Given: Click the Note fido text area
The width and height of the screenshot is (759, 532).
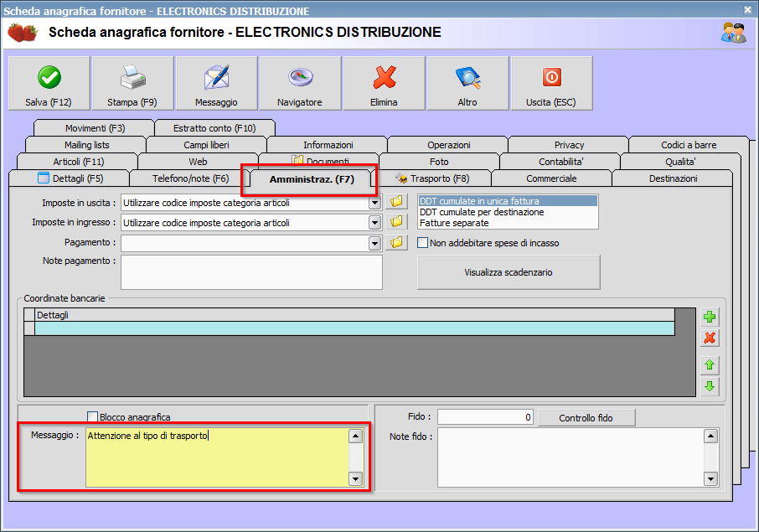Looking at the screenshot, I should tap(571, 457).
